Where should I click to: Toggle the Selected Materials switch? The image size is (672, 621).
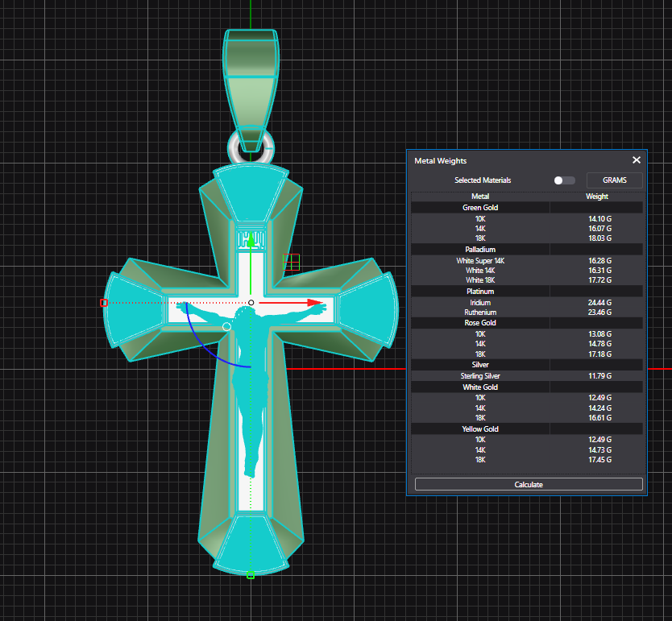(564, 180)
